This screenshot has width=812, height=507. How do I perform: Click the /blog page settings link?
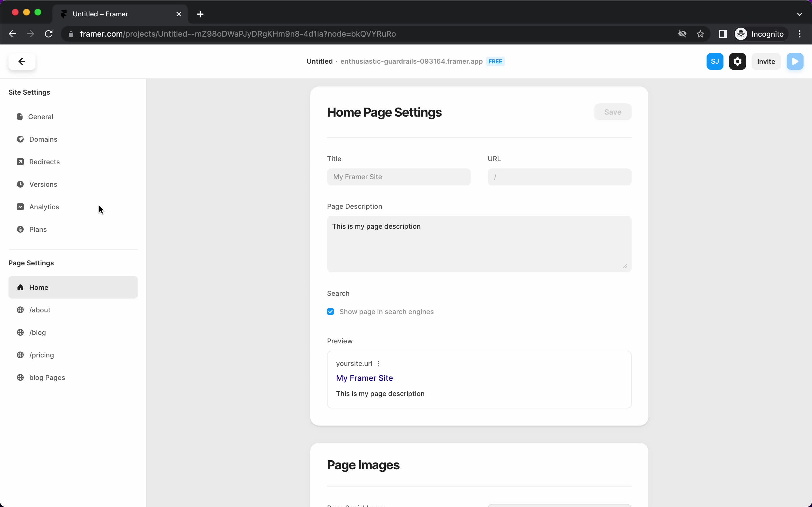pos(37,332)
